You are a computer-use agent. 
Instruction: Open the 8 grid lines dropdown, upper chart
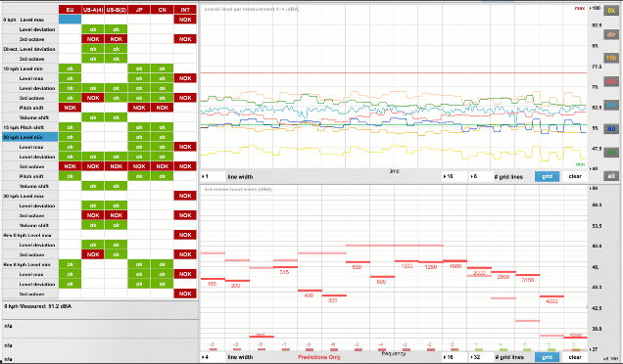tap(481, 176)
